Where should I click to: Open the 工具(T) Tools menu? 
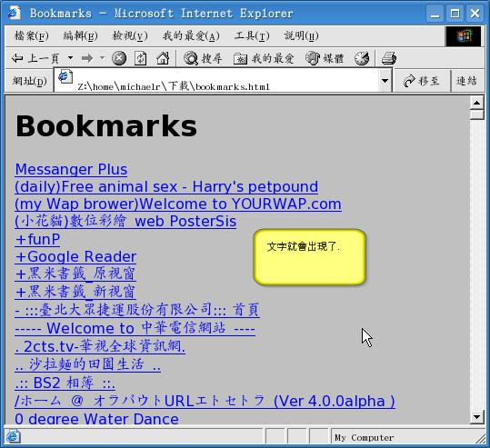tap(252, 36)
